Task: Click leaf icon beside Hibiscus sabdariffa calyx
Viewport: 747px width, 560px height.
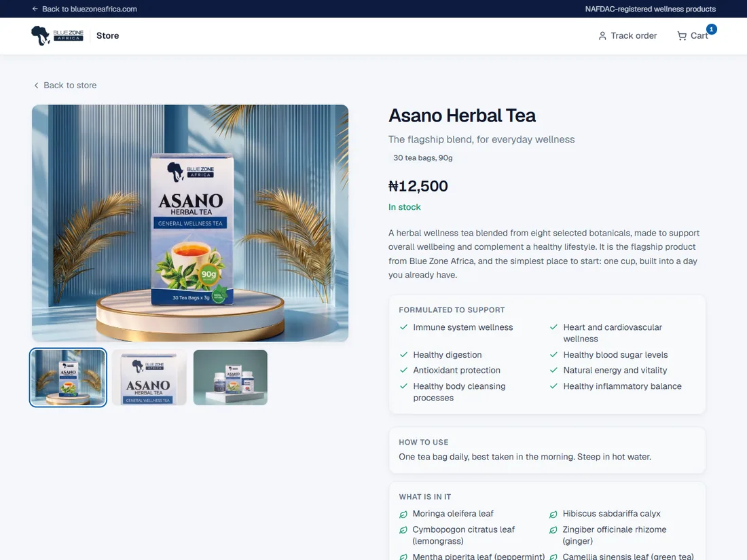Action: pos(553,515)
